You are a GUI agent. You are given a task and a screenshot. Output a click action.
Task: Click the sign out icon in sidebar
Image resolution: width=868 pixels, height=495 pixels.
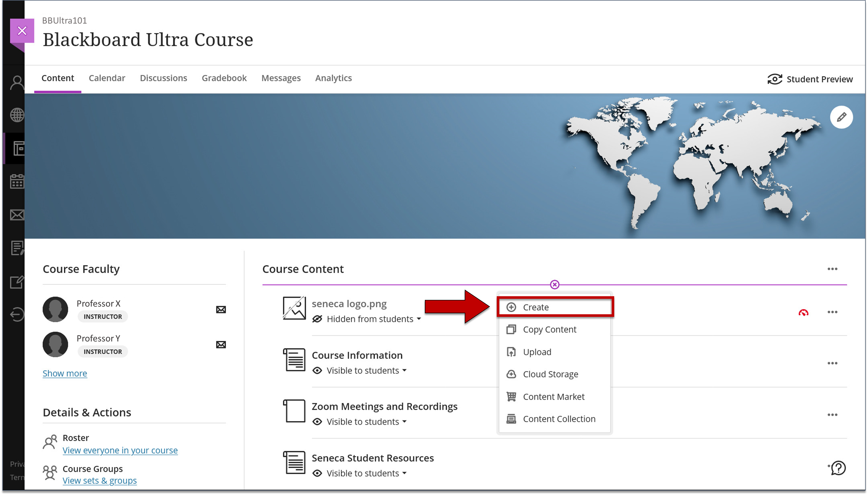[17, 315]
